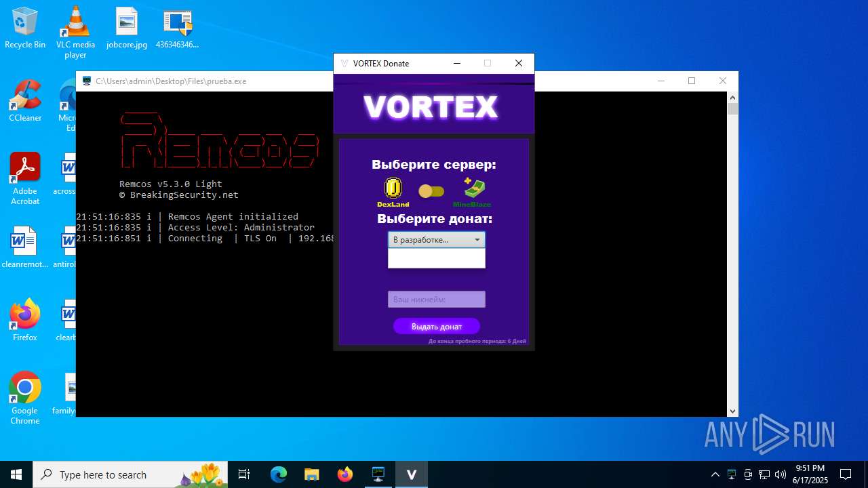868x488 pixels.
Task: Select the clearb Word document icon
Action: (67, 321)
